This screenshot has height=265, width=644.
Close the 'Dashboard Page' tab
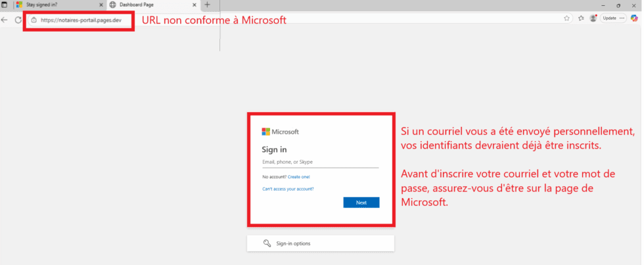(195, 5)
